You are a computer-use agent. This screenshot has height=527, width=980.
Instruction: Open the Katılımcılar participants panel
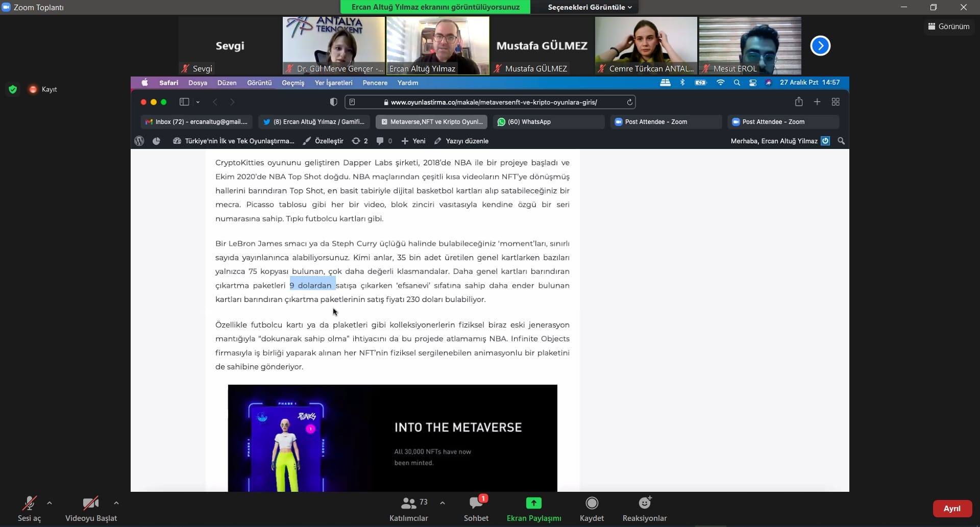[x=408, y=509]
